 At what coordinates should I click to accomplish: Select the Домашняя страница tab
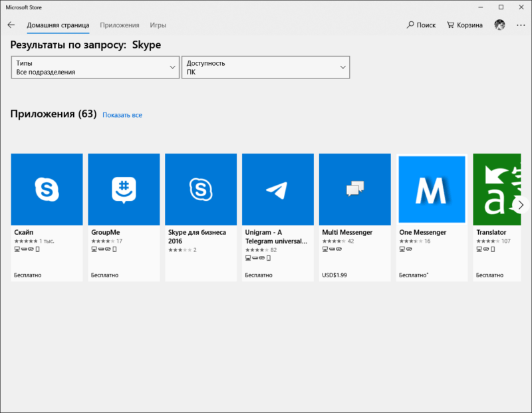(x=58, y=25)
